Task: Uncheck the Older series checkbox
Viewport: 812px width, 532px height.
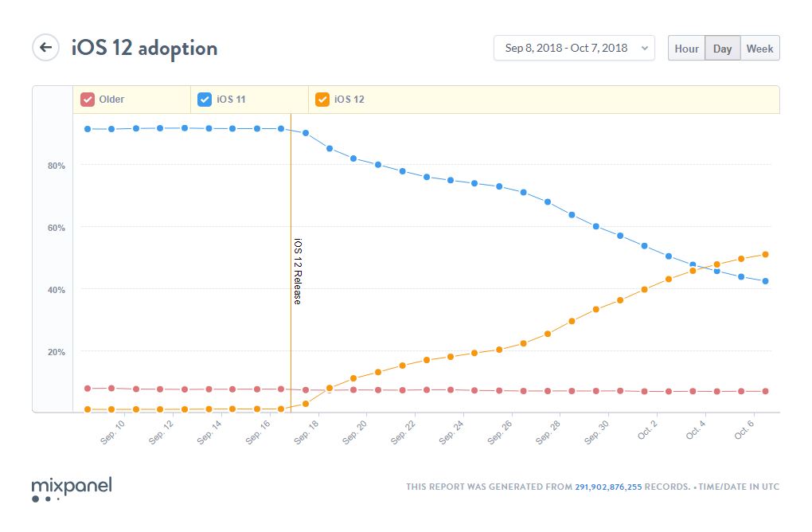Action: [x=88, y=100]
